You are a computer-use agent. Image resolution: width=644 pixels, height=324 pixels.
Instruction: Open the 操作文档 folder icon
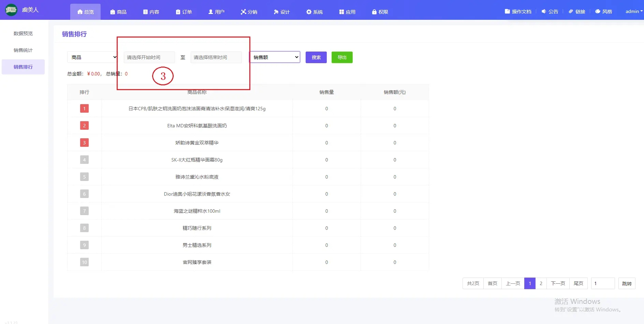point(507,12)
